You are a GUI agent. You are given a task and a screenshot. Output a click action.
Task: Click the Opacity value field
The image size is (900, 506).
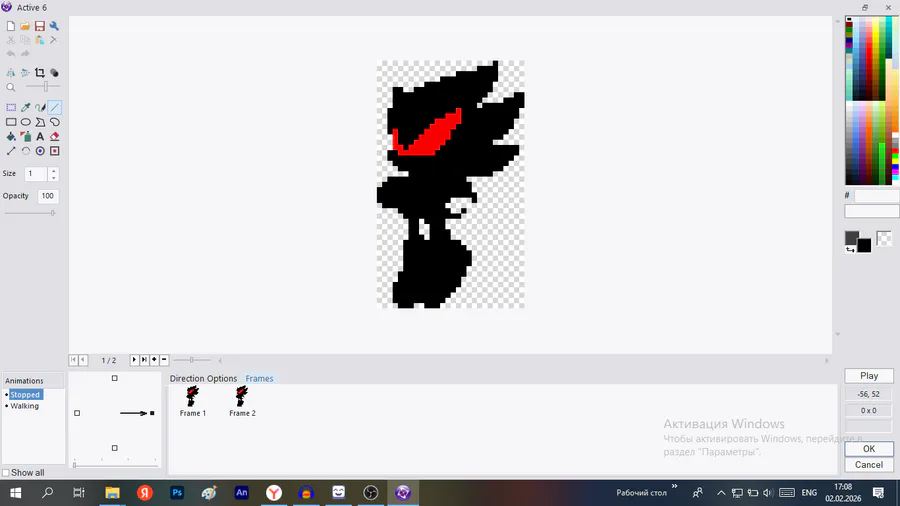click(x=48, y=196)
